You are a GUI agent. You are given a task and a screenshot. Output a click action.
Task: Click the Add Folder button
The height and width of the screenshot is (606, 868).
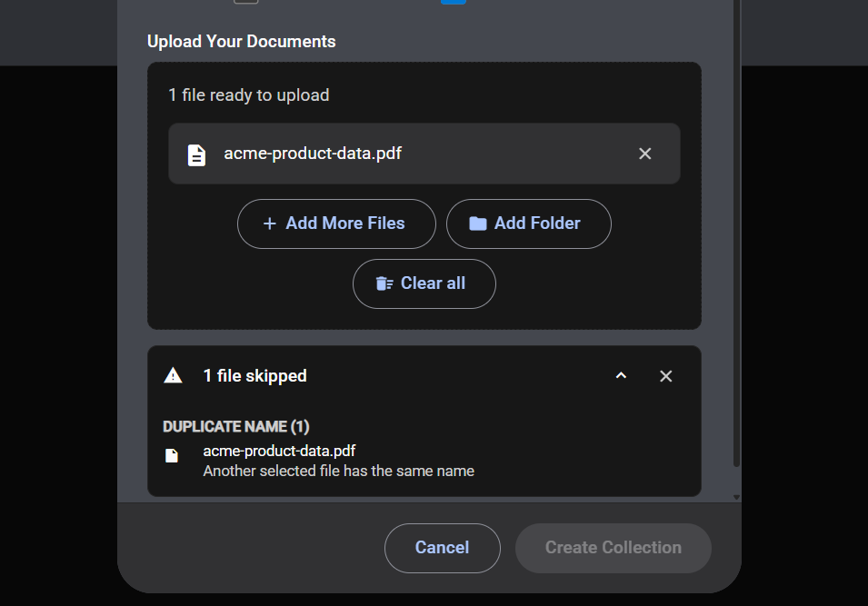(x=529, y=224)
